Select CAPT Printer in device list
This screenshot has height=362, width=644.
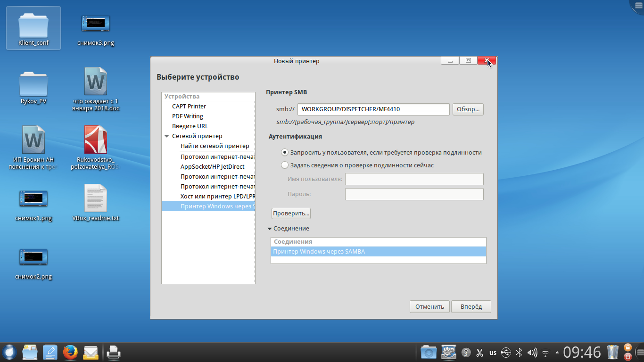[189, 107]
